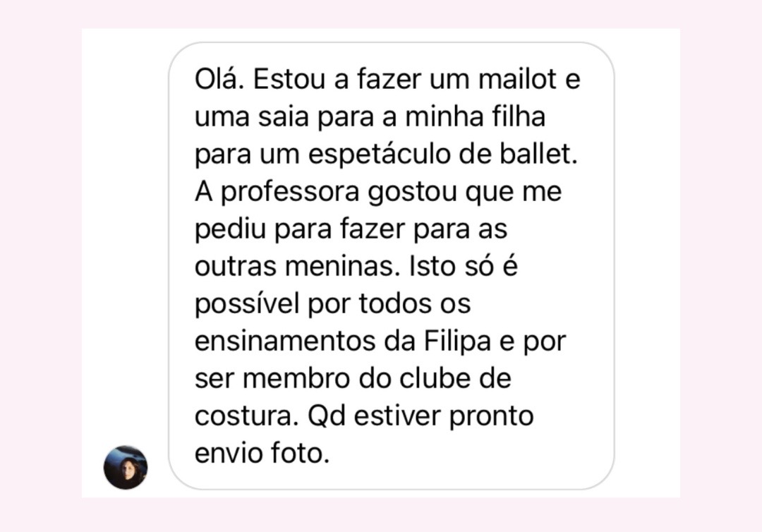Select the word "mailot" in the message
Image resolution: width=762 pixels, height=532 pixels.
[x=517, y=79]
